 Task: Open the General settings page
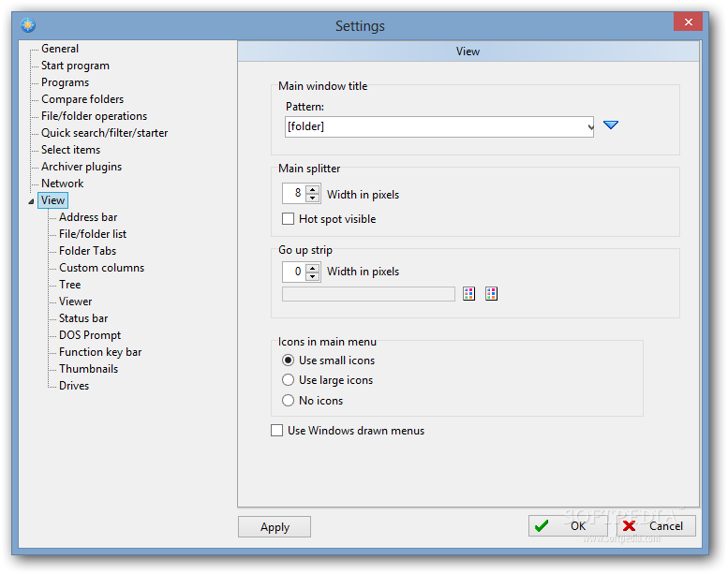tap(60, 49)
